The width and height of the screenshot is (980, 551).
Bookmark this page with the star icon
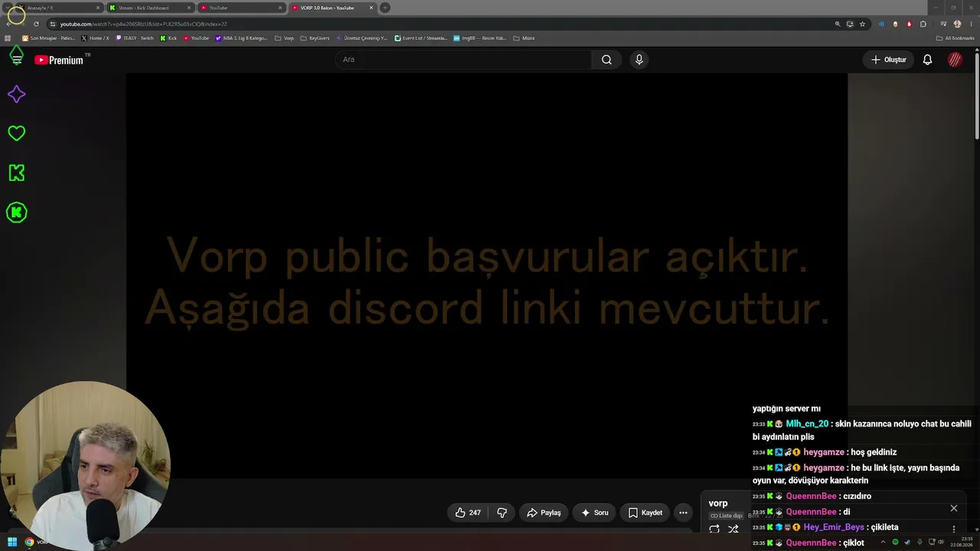click(x=862, y=24)
